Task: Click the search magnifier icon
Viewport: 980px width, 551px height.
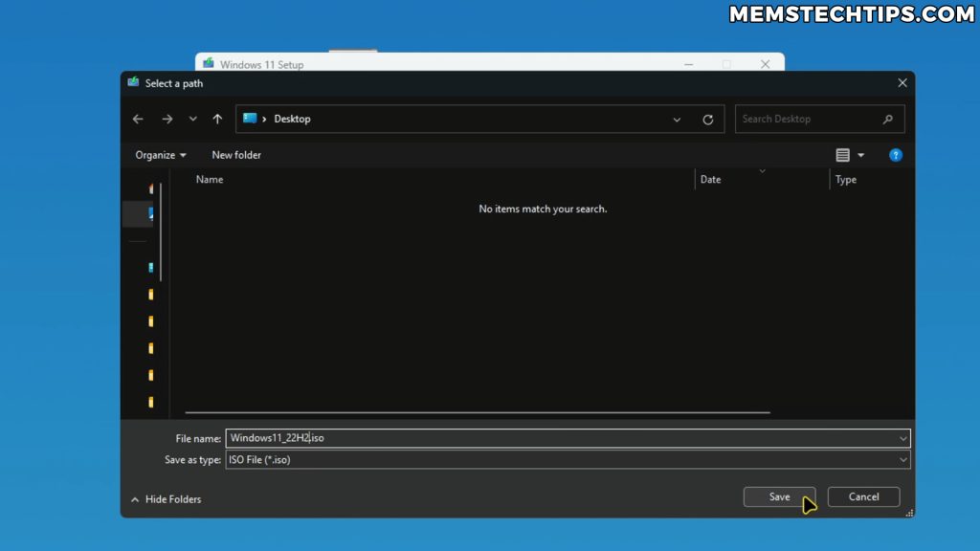Action: [887, 119]
